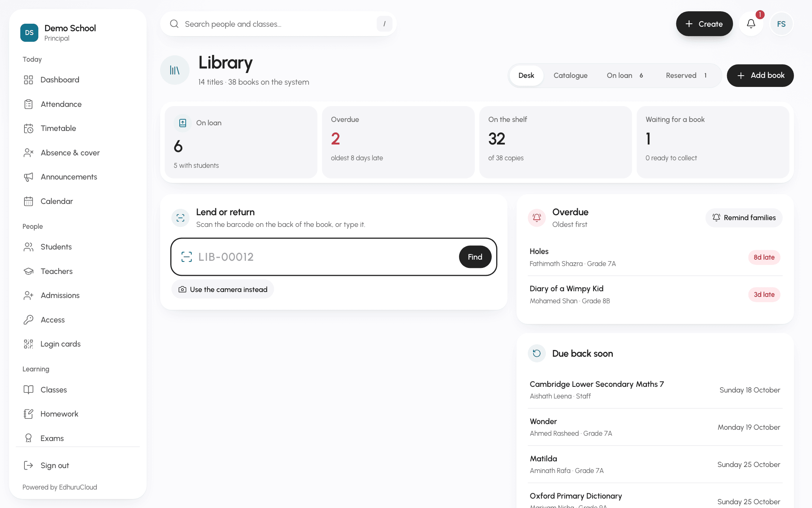Image resolution: width=812 pixels, height=508 pixels.
Task: Click the Sign out arrow icon
Action: coord(29,465)
